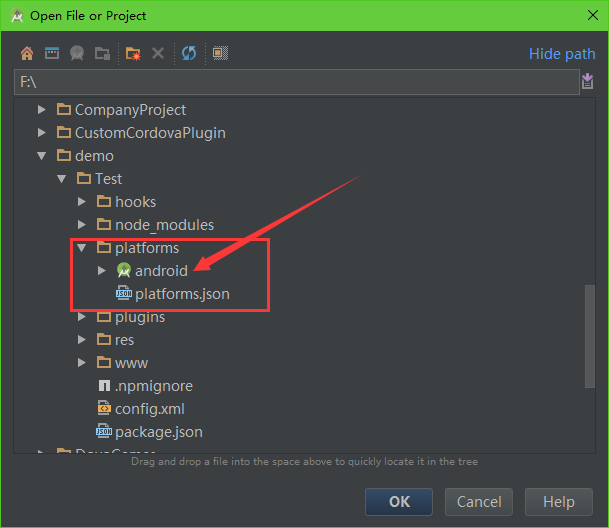Click the path input field
Screen dimensions: 609x528
[x=297, y=82]
